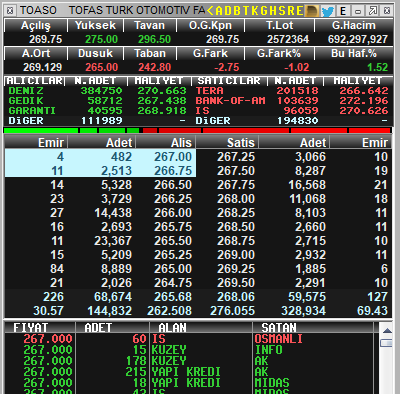Click total ask quantity 59,575
Image resolution: width=400 pixels, height=394 pixels.
(x=307, y=297)
